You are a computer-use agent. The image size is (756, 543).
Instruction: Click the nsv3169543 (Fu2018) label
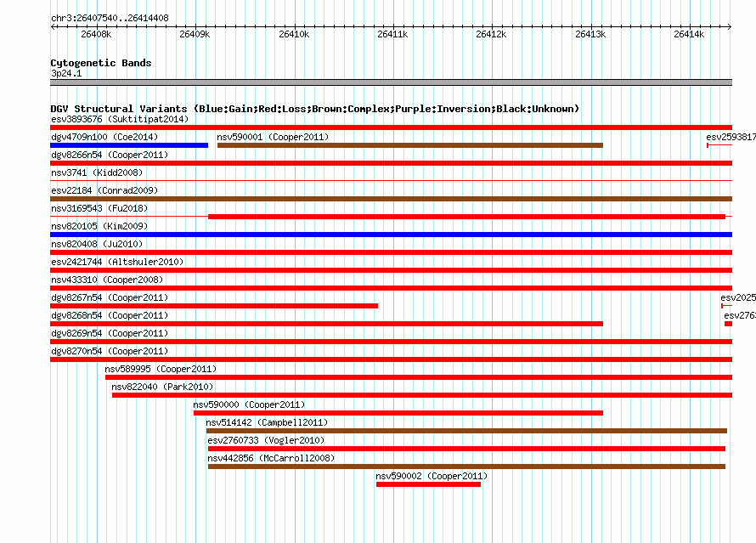click(99, 208)
